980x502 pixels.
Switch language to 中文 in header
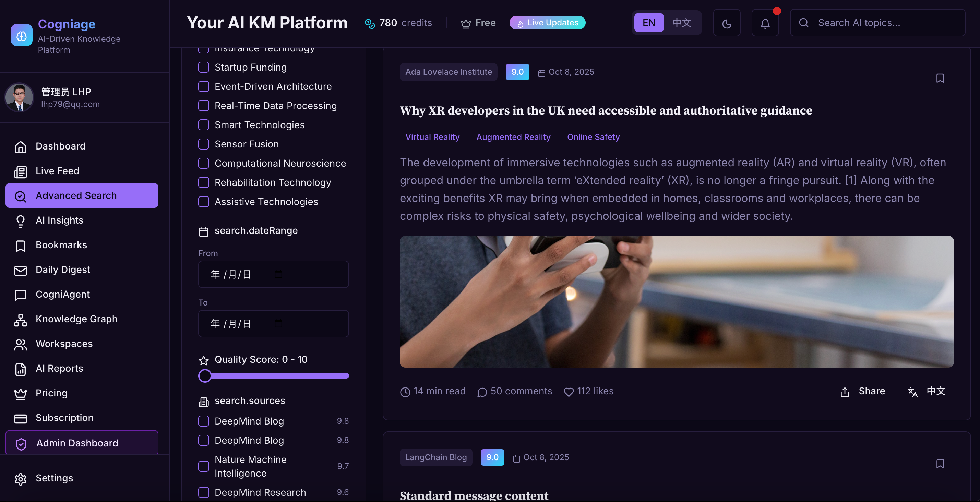tap(681, 23)
